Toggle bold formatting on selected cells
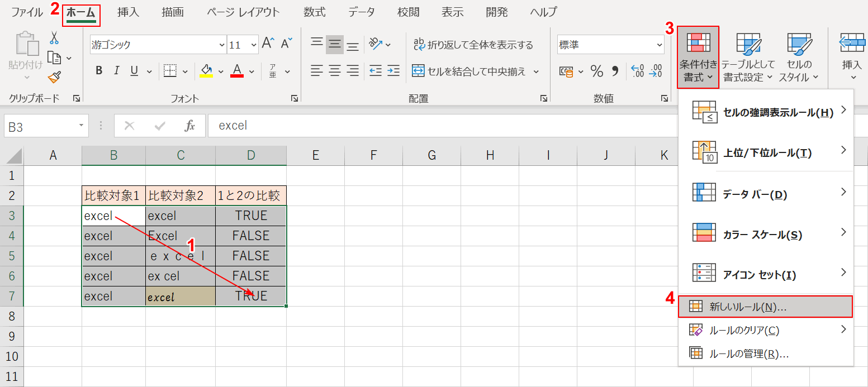This screenshot has height=387, width=868. point(99,70)
